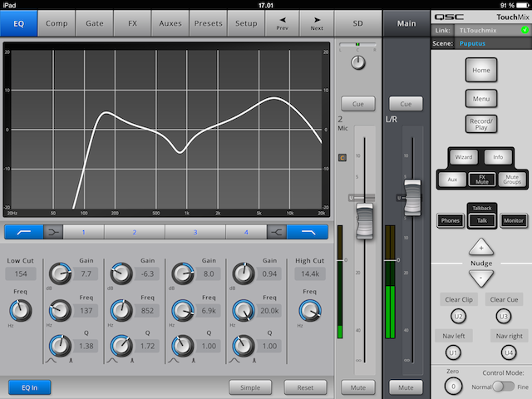Open Mute Groups

(512, 180)
